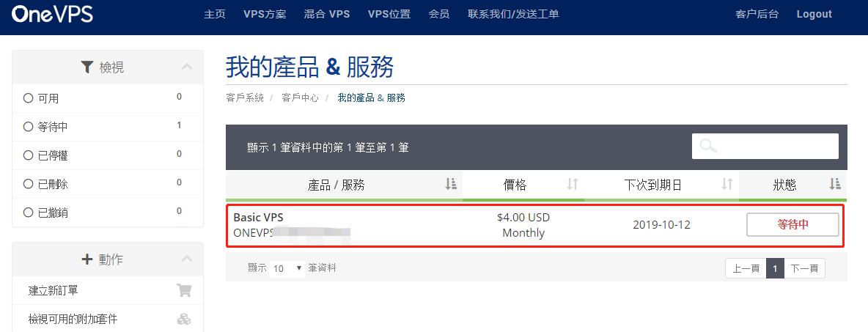Image resolution: width=868 pixels, height=332 pixels.
Task: Click the sort icon in 產品 / 服務 column
Action: tap(451, 185)
